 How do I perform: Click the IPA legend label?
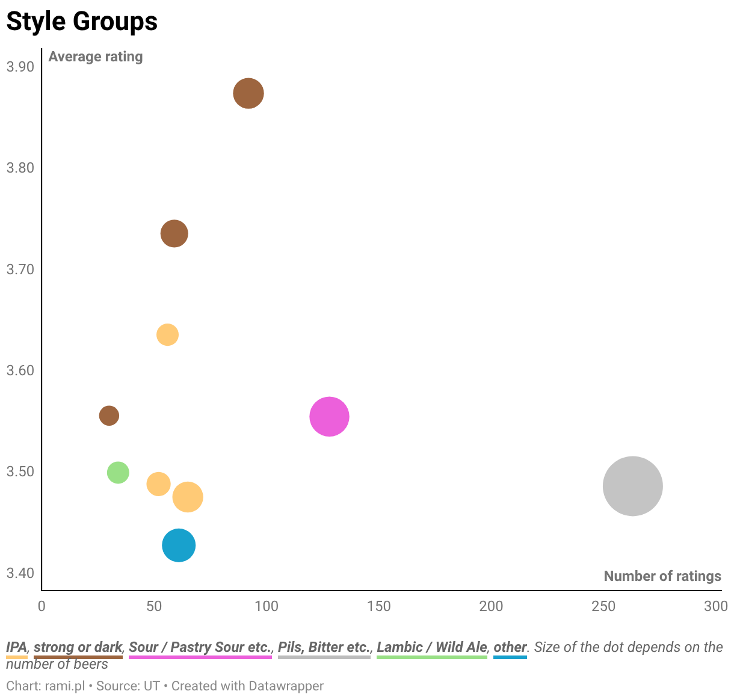(17, 647)
